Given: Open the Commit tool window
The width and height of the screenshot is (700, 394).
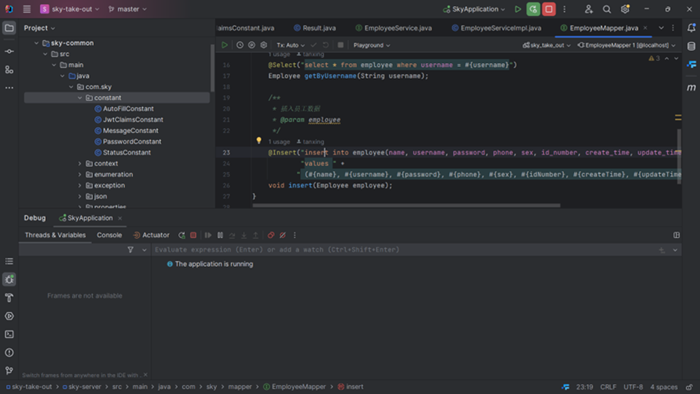Looking at the screenshot, I should [9, 51].
